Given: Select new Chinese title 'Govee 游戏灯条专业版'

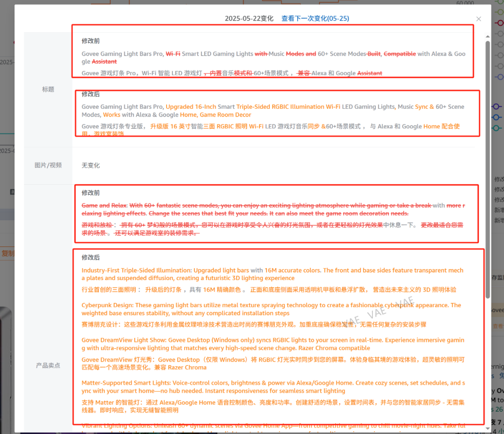Looking at the screenshot, I should 271,130.
